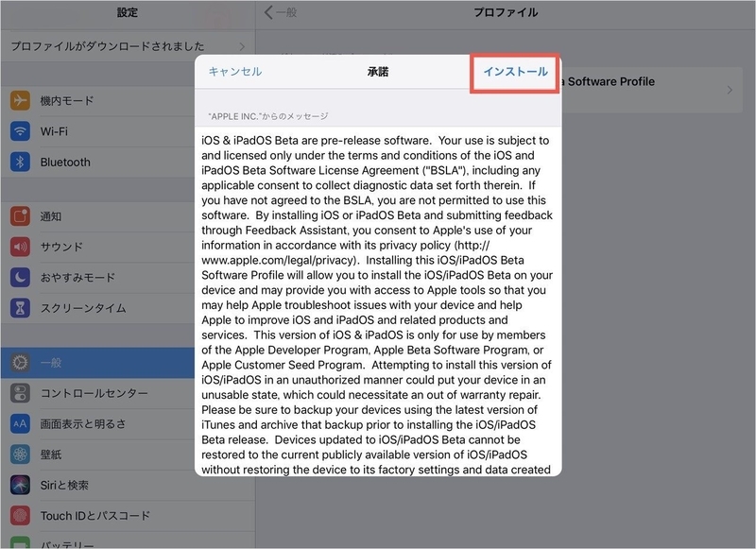The width and height of the screenshot is (756, 549).
Task: Expand the downloaded profile banner chevron
Action: 242,46
